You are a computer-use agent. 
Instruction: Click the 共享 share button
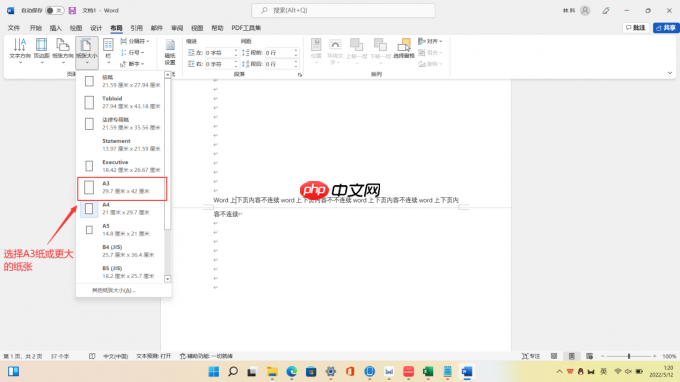pyautogui.click(x=666, y=28)
